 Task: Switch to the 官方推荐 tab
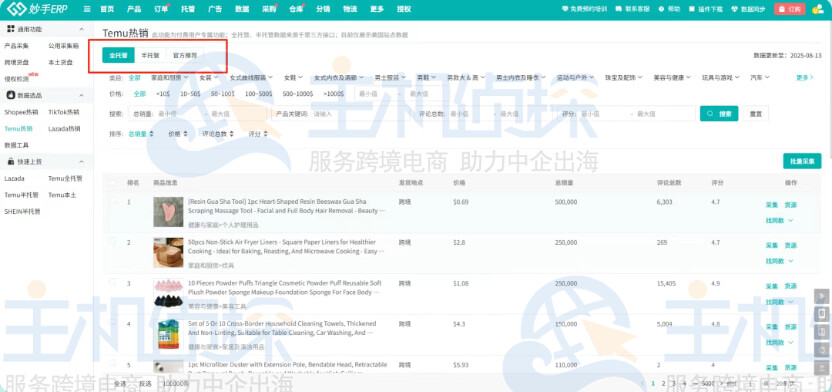point(185,55)
